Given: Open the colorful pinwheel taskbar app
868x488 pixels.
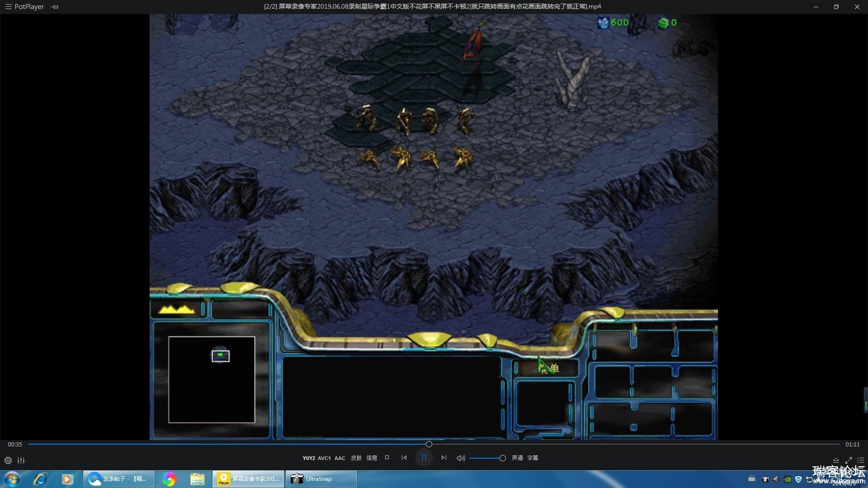Looking at the screenshot, I should (x=170, y=479).
